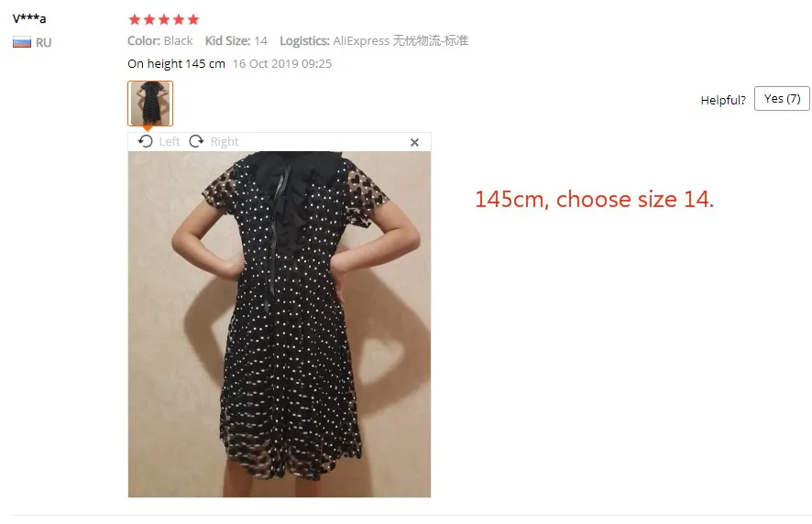Click the second red rating star
This screenshot has height=524, width=812.
(149, 19)
